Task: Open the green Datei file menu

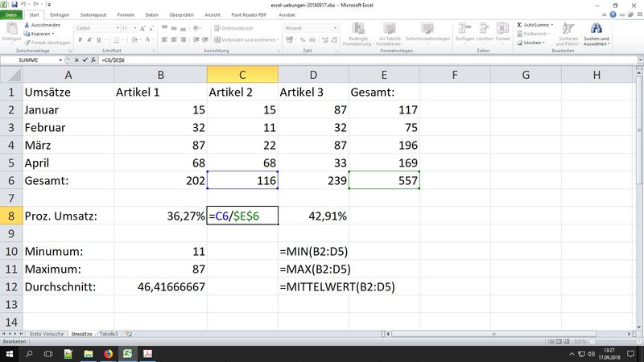Action: (10, 14)
